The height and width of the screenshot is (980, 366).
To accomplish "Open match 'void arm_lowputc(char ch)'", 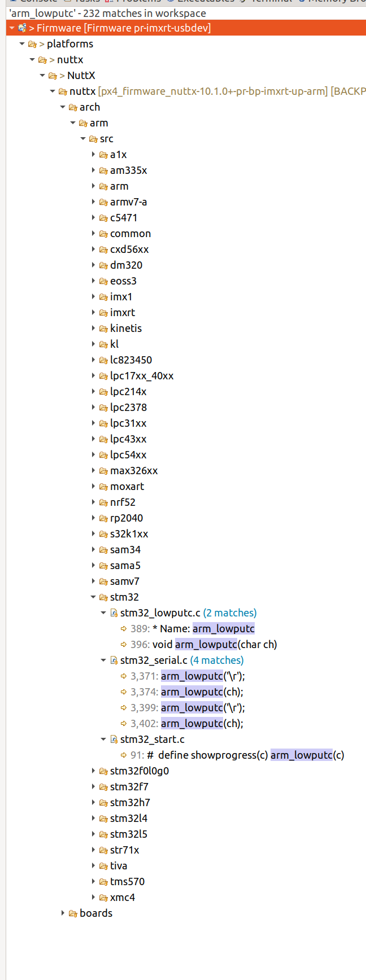I will [215, 644].
